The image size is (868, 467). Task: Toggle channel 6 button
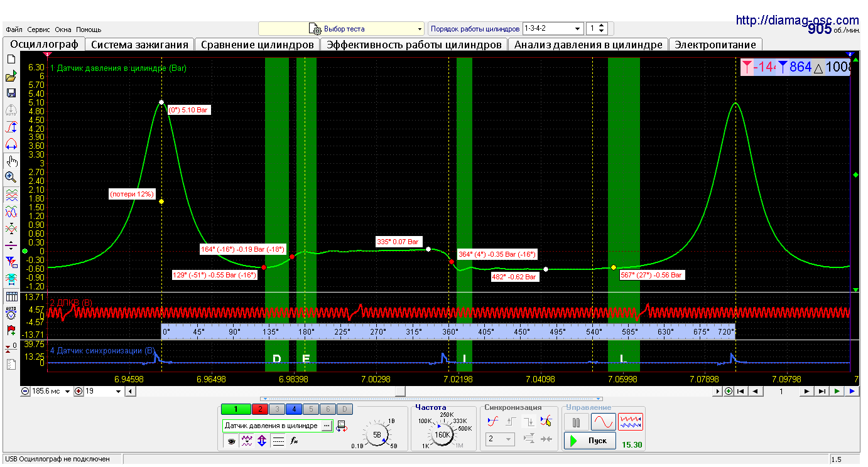(x=328, y=409)
